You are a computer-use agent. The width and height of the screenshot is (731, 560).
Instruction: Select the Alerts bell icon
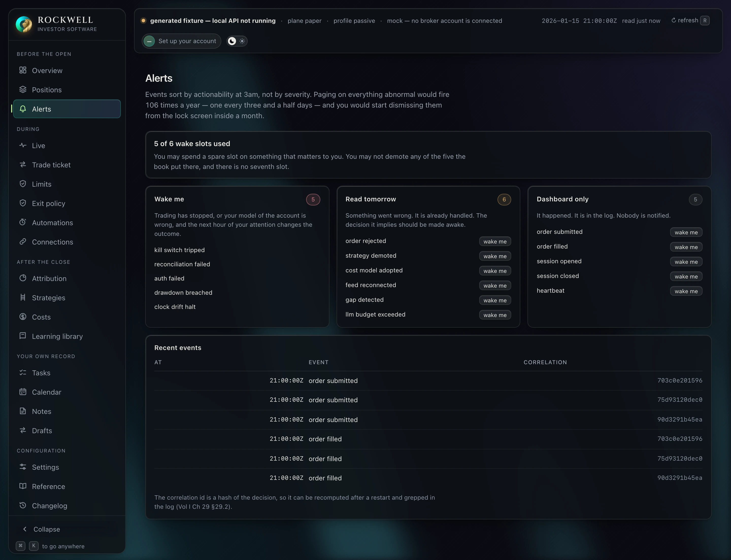(23, 109)
